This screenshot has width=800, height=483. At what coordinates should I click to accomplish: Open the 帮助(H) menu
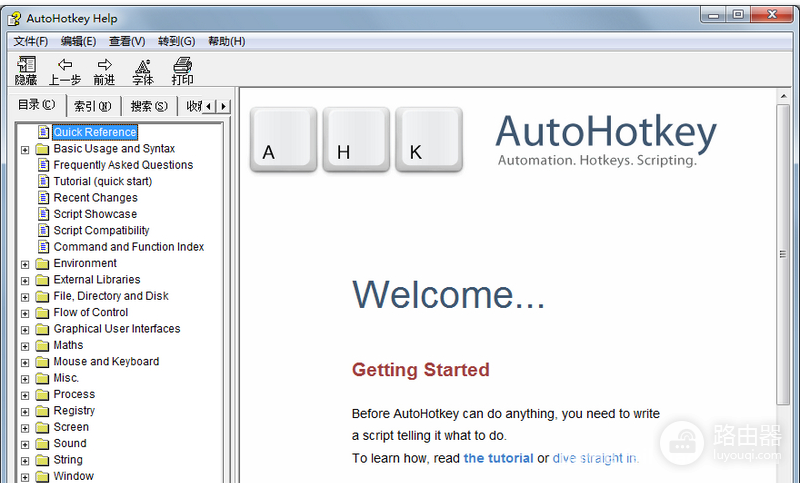pos(227,41)
